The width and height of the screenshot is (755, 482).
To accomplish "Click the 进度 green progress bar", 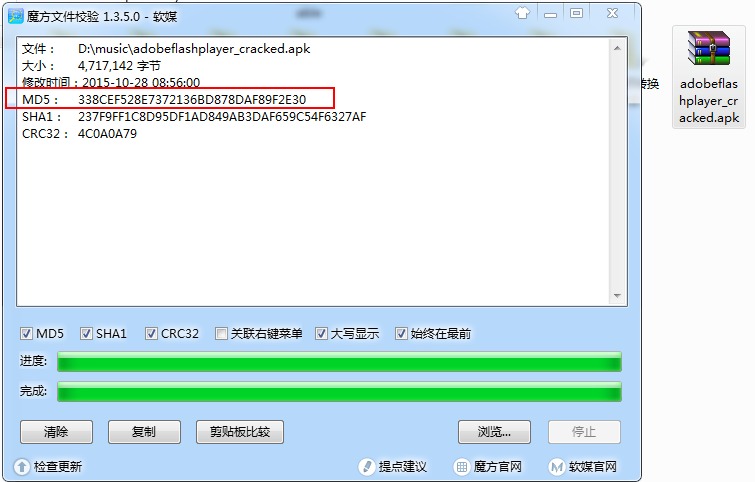I will click(339, 362).
